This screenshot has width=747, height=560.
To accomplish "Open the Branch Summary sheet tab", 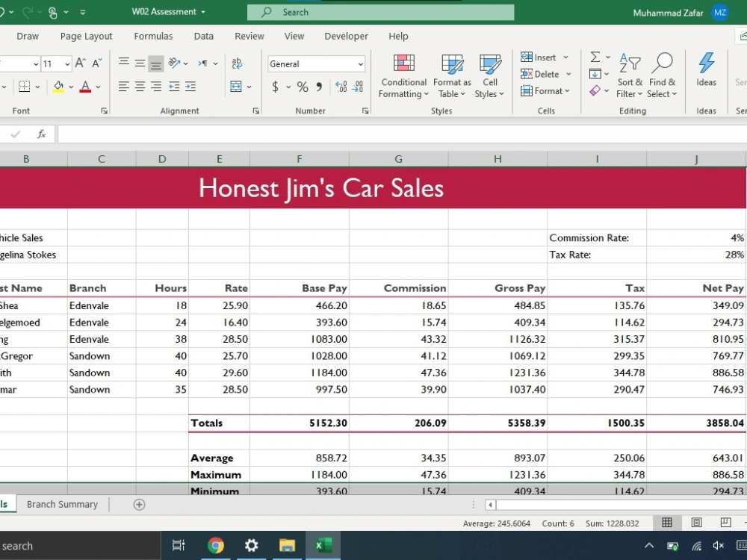I will click(x=62, y=504).
